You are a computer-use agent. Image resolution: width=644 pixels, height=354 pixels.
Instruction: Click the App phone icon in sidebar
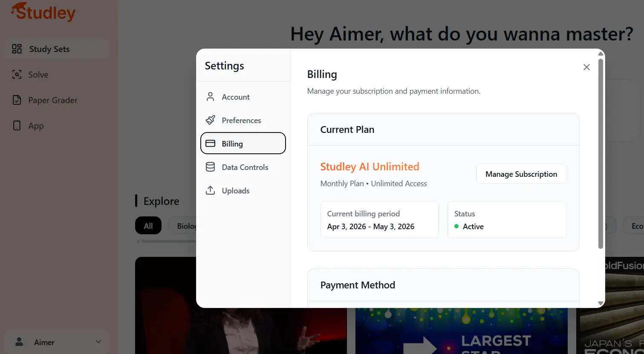click(x=17, y=126)
